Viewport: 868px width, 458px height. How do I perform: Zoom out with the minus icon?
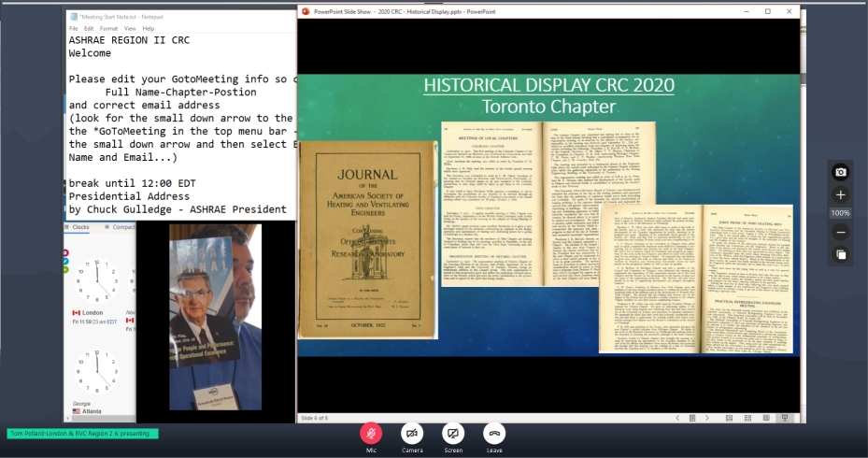point(840,232)
